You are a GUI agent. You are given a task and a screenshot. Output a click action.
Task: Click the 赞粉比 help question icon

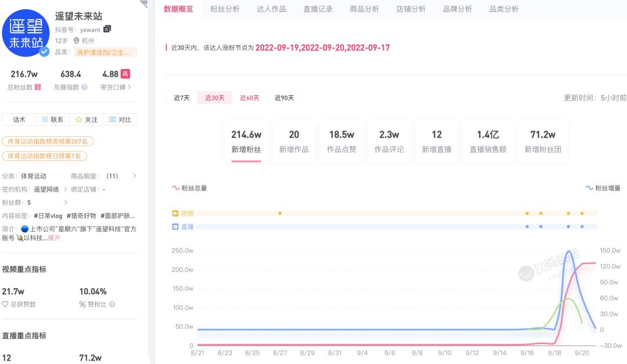[112, 304]
